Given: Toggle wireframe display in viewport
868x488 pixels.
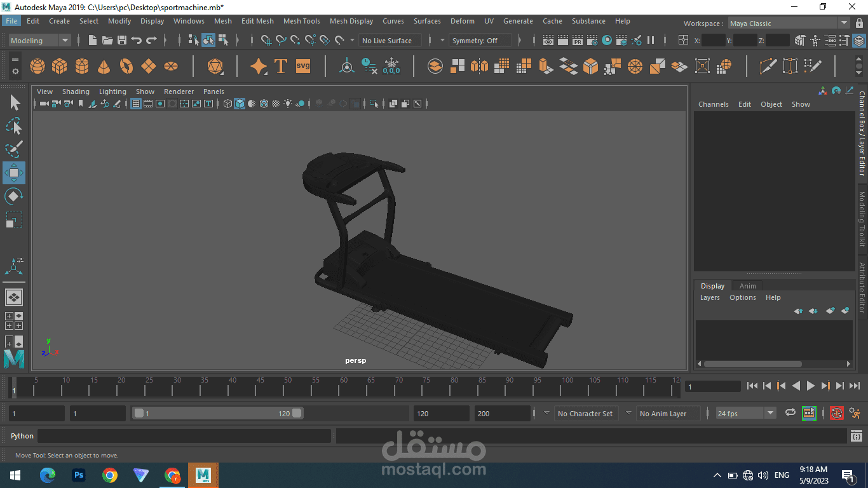Looking at the screenshot, I should click(227, 104).
